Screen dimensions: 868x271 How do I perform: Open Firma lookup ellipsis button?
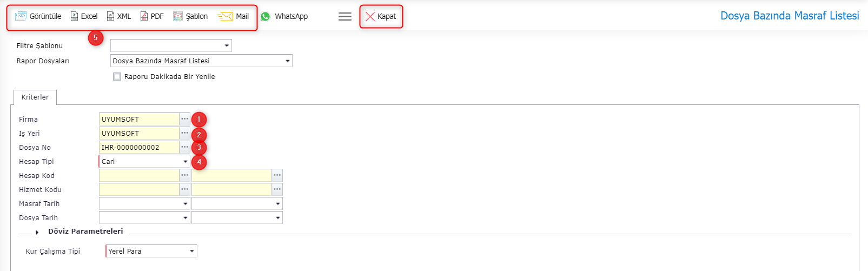(185, 119)
